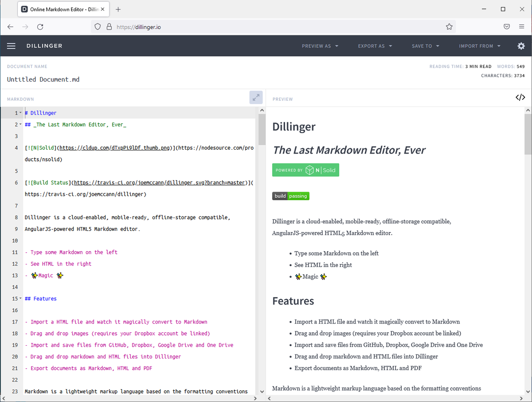The height and width of the screenshot is (402, 532).
Task: Click editor line about Import a HTML file
Action: click(116, 322)
